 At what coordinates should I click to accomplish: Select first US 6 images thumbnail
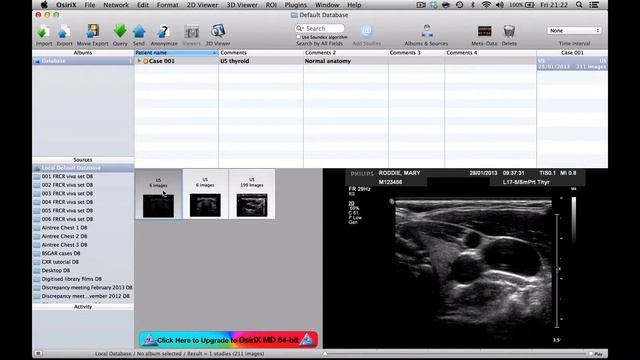tap(158, 195)
